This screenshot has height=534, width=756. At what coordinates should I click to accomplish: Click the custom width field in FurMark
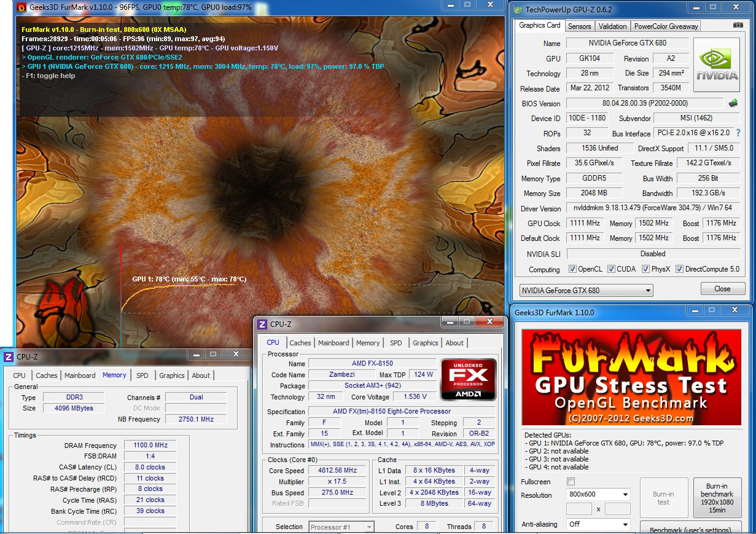click(579, 509)
